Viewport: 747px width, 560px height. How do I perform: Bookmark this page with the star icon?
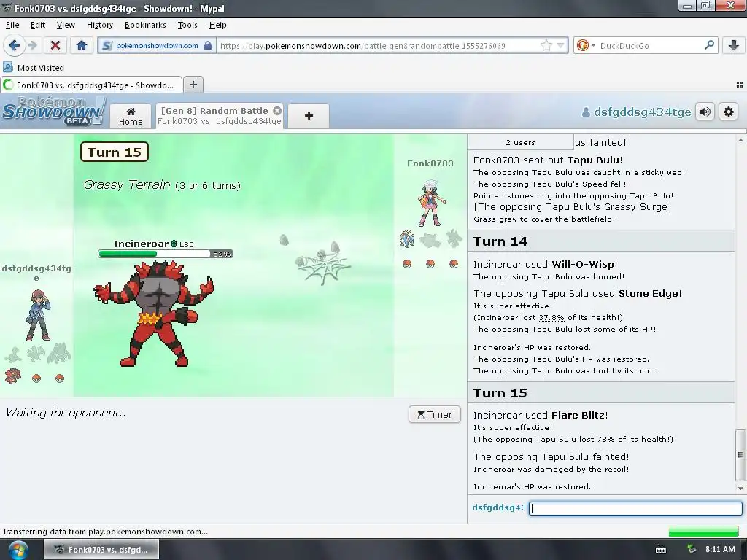(546, 46)
